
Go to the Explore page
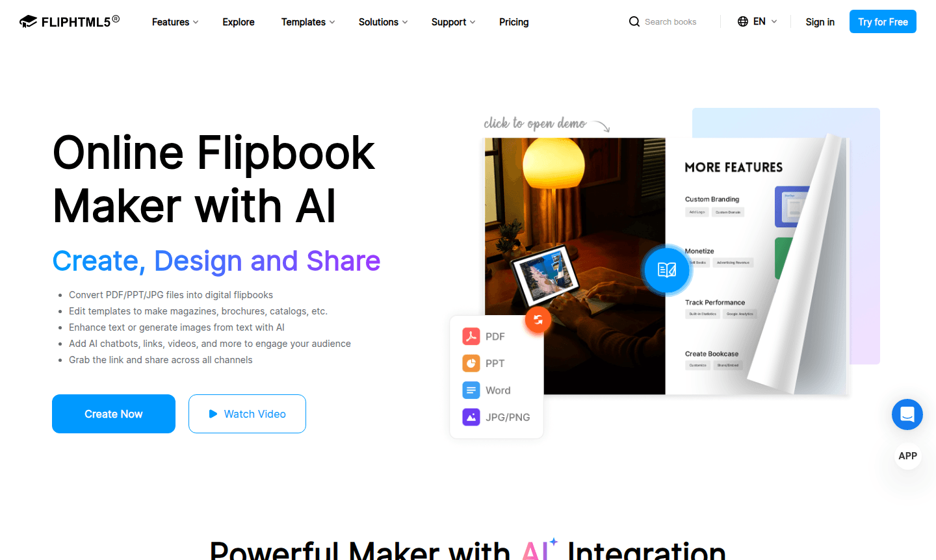[239, 22]
